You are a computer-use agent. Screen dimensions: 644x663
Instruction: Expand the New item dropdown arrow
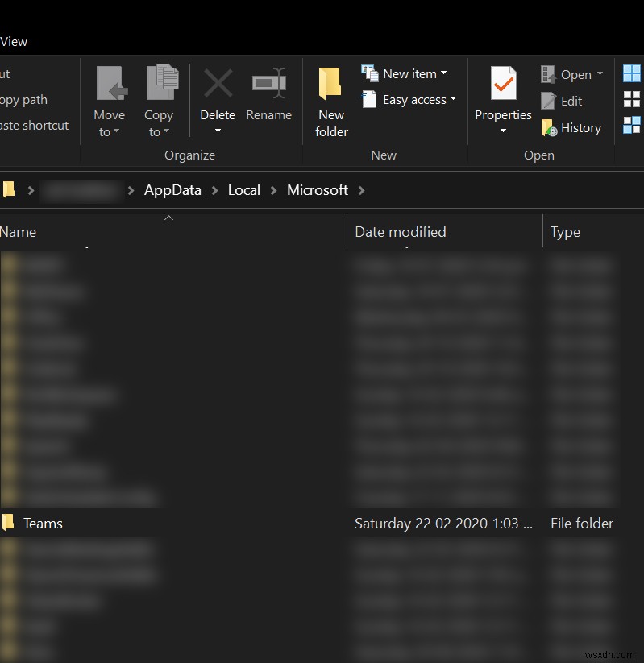[443, 73]
